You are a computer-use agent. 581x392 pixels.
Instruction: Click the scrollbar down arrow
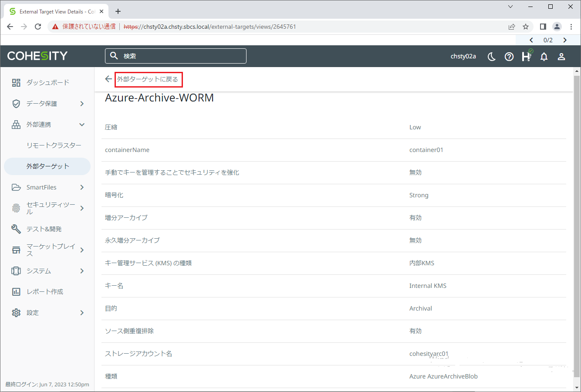coord(578,388)
